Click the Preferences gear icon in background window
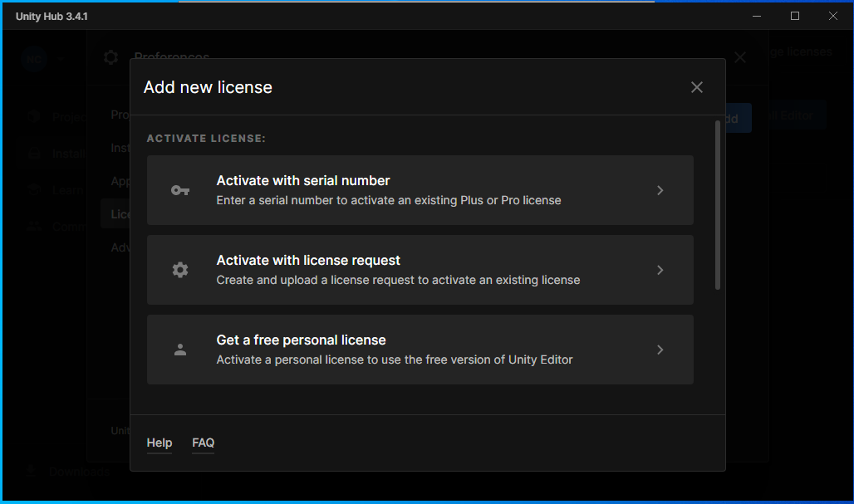Viewport: 854px width, 504px height. pyautogui.click(x=110, y=57)
